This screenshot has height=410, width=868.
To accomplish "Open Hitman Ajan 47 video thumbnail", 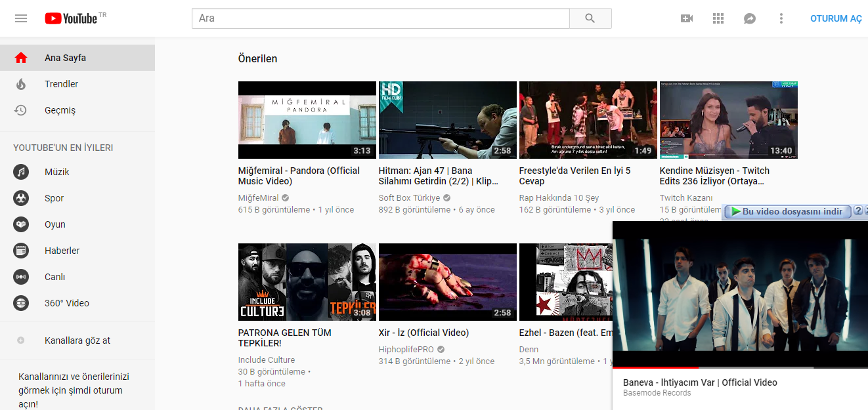I will [448, 120].
